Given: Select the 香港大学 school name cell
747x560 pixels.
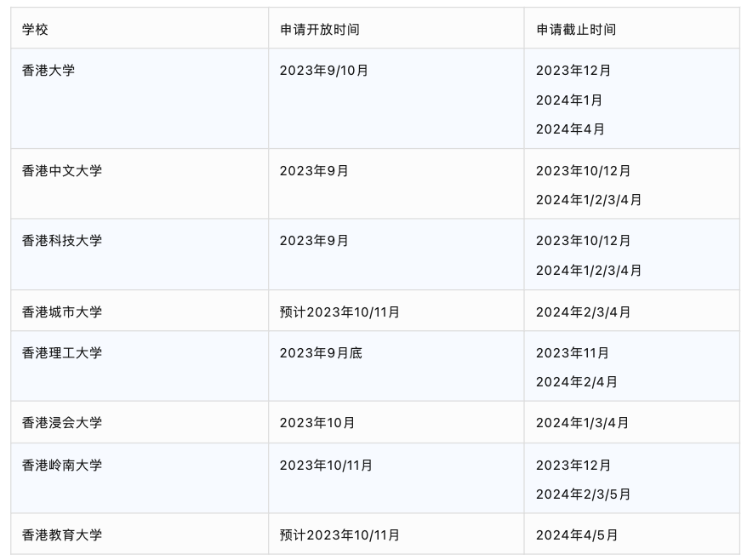Looking at the screenshot, I should point(48,71).
